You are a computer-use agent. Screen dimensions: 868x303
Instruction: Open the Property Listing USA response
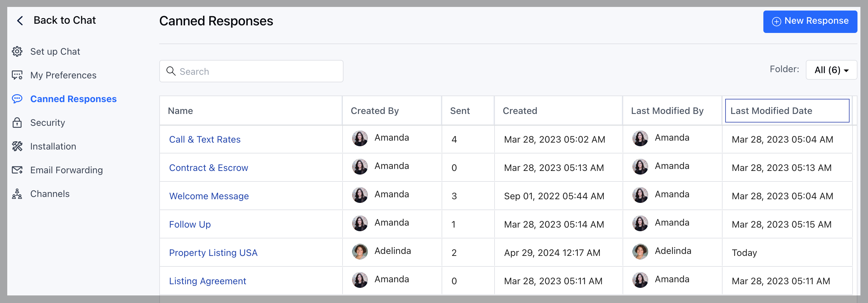[x=213, y=253]
